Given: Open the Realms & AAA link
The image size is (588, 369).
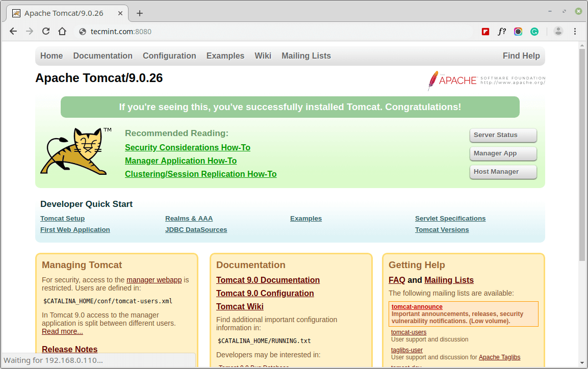Looking at the screenshot, I should tap(189, 219).
